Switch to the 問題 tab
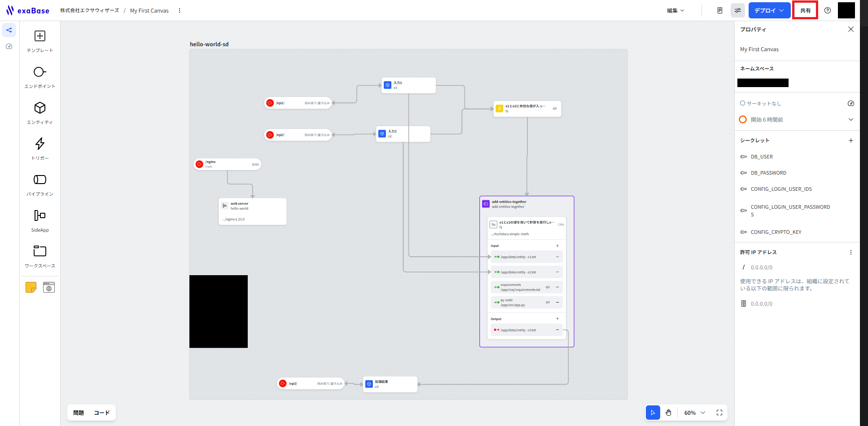 (x=79, y=413)
